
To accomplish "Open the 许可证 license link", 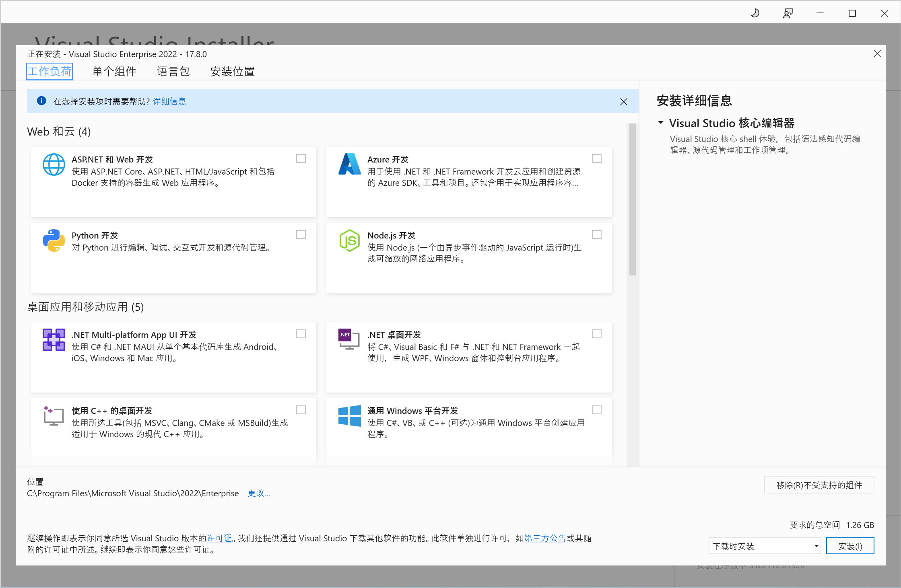I will pos(219,538).
